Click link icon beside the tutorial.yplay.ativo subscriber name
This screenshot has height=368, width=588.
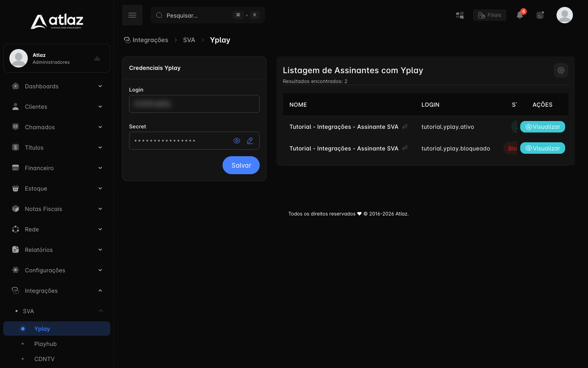point(405,127)
